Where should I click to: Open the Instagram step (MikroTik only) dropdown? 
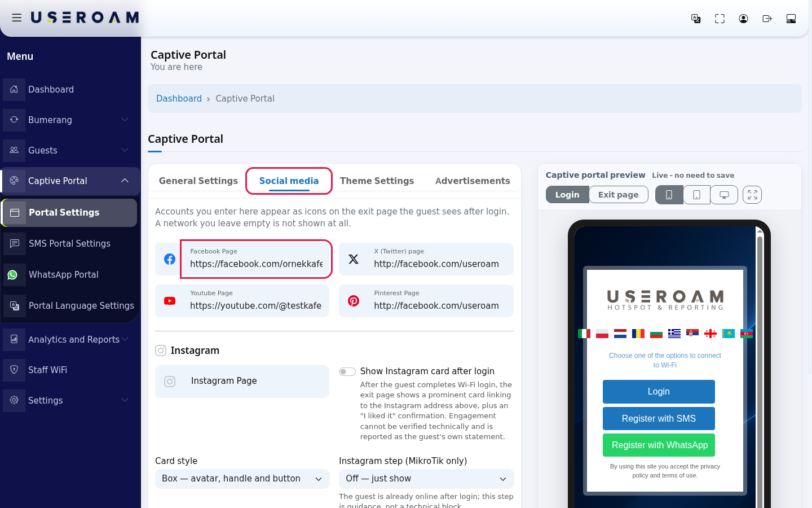[x=426, y=479]
